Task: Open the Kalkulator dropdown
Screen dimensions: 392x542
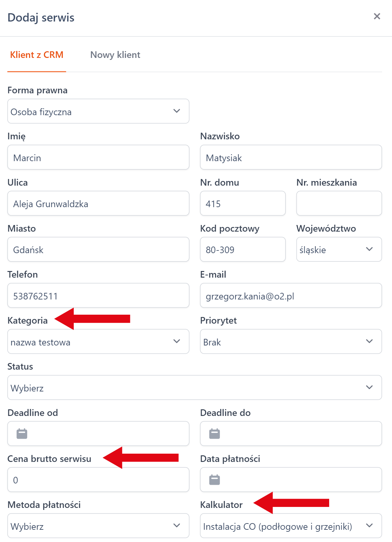Action: pos(291,526)
